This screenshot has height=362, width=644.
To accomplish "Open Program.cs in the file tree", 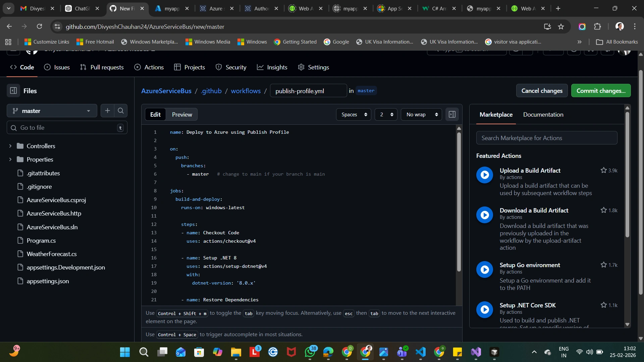I will tap(41, 241).
